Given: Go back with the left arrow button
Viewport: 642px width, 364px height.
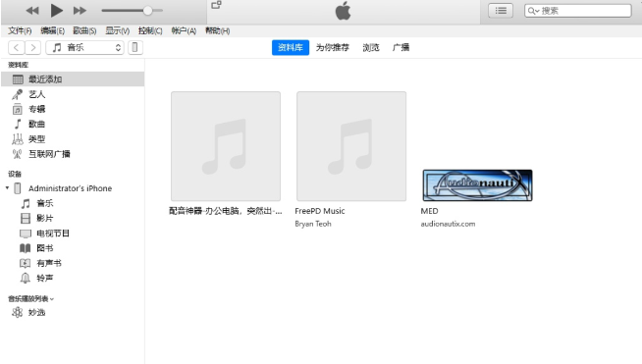Looking at the screenshot, I should (17, 47).
